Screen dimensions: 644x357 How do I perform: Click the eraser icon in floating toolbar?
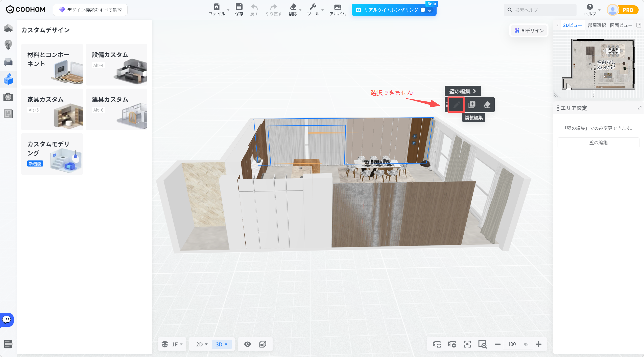[x=487, y=105]
